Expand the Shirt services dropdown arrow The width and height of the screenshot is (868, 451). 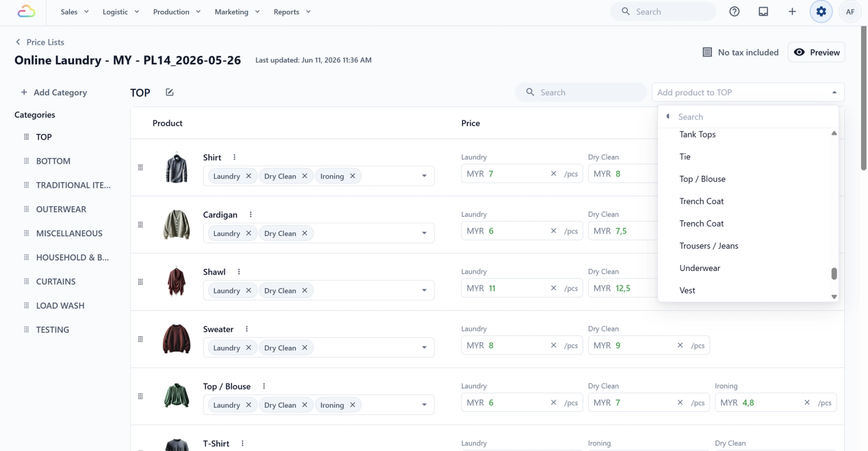(424, 176)
